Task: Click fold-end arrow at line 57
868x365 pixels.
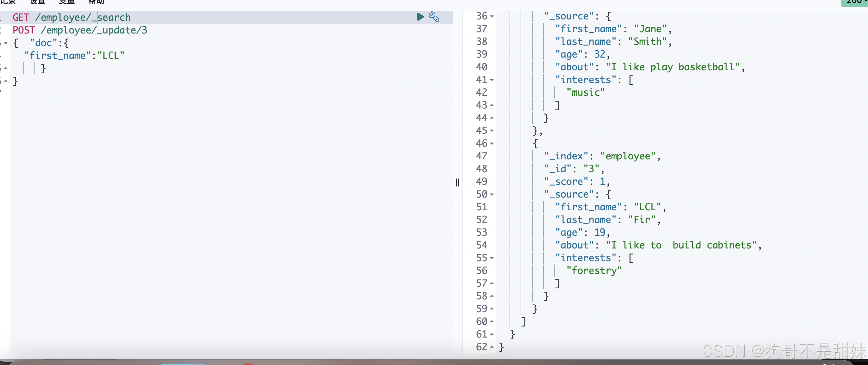Action: pyautogui.click(x=492, y=283)
